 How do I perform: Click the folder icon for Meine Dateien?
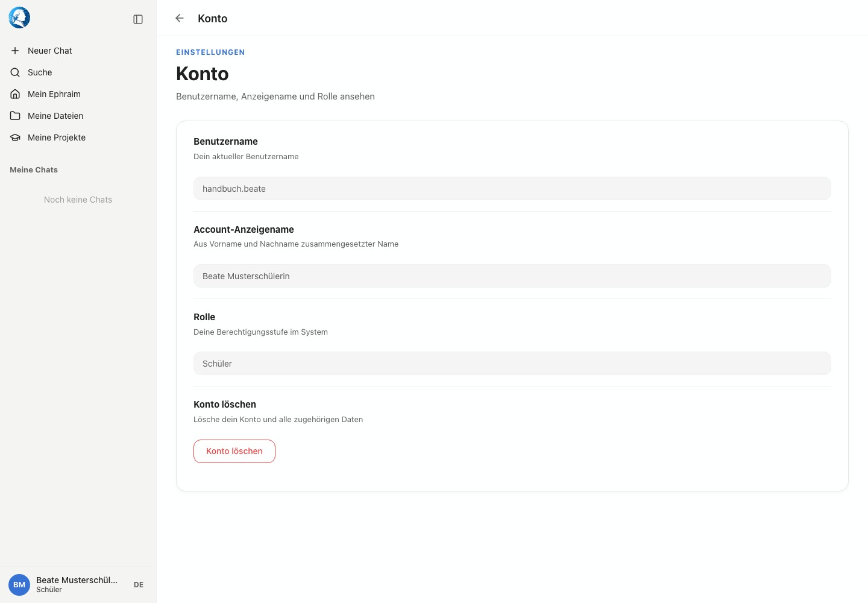15,116
